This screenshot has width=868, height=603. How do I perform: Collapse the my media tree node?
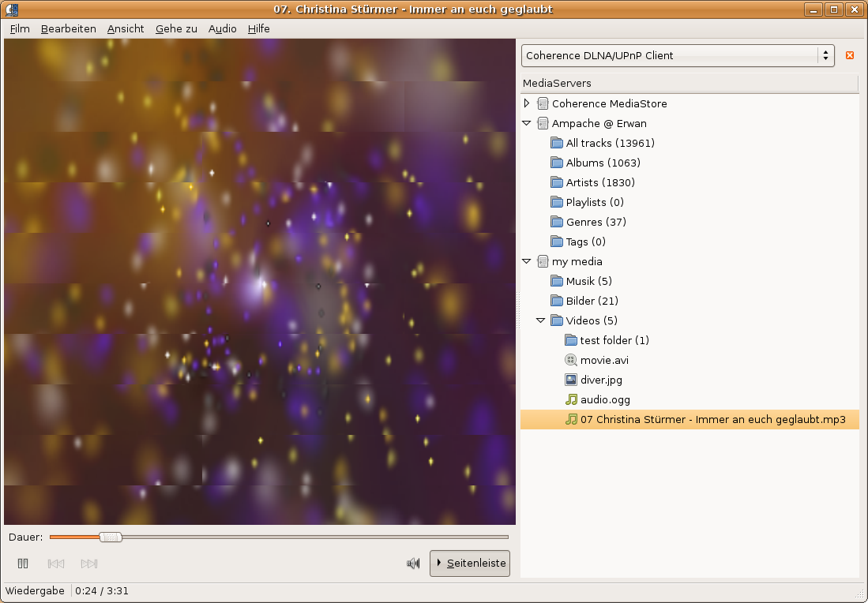527,262
